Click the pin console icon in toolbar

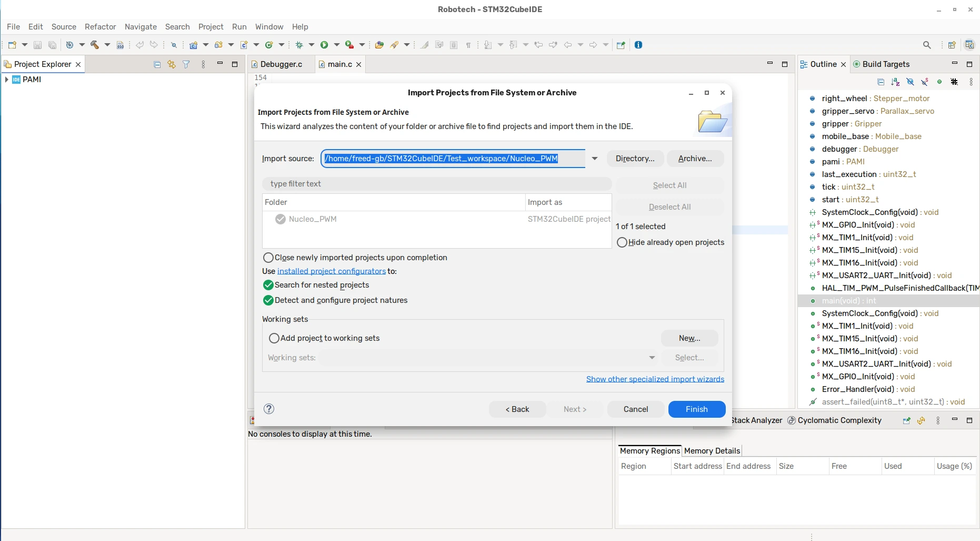click(x=621, y=45)
